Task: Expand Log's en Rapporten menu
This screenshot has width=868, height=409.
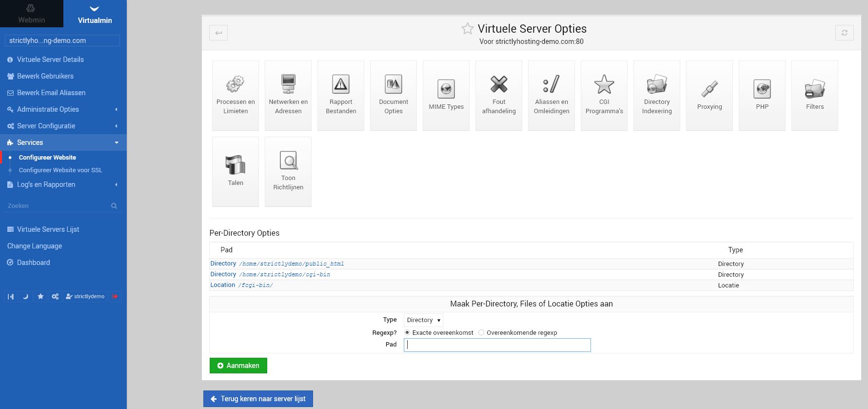Action: (63, 184)
